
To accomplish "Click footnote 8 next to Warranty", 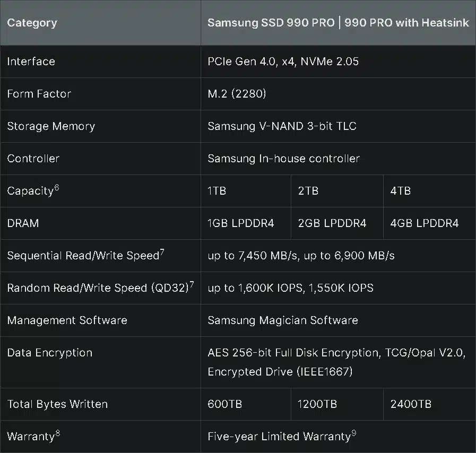I will click(57, 433).
